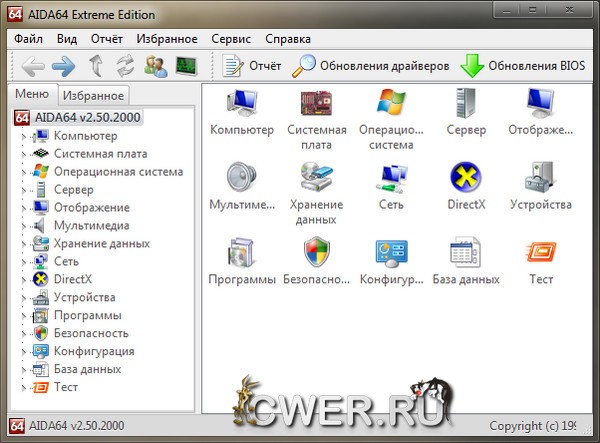Select the DirectX icon in main panel
This screenshot has height=443, width=600.
click(x=466, y=180)
